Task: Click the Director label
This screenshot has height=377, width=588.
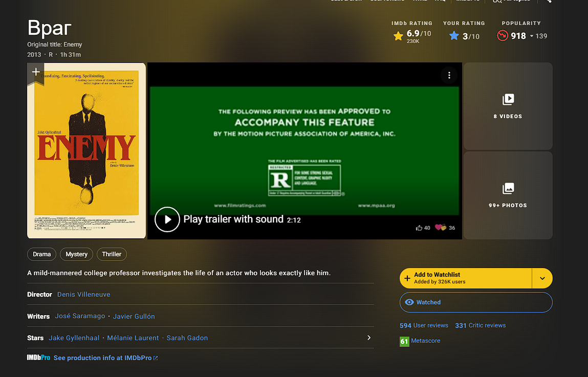Action: click(x=39, y=295)
